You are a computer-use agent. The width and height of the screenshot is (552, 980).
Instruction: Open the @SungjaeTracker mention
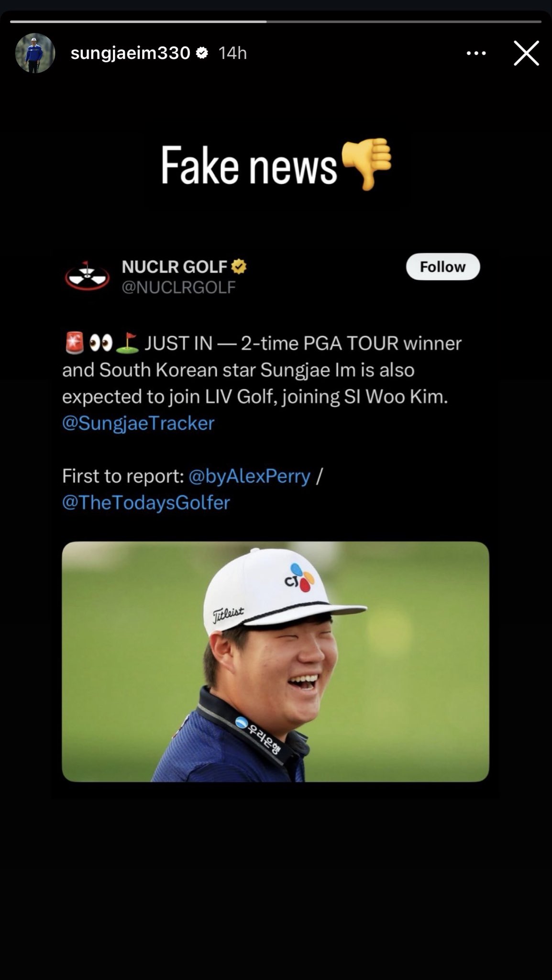tap(138, 423)
